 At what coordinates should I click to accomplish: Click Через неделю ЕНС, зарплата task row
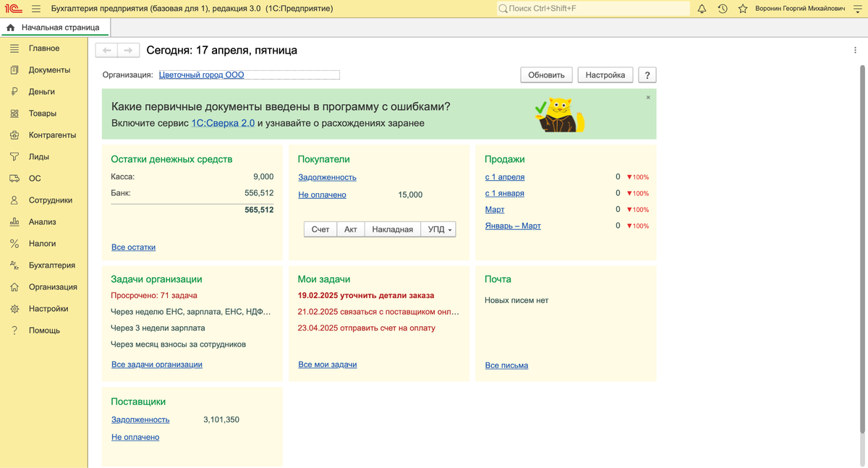tap(190, 312)
